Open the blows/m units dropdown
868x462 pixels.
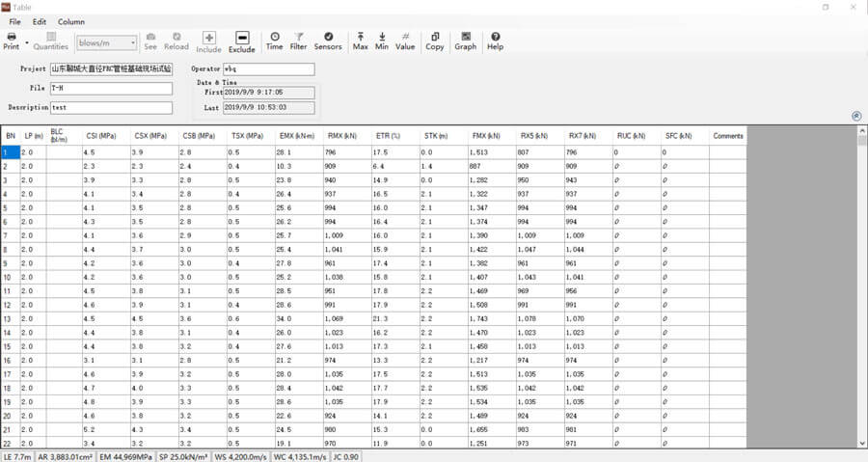pos(106,42)
